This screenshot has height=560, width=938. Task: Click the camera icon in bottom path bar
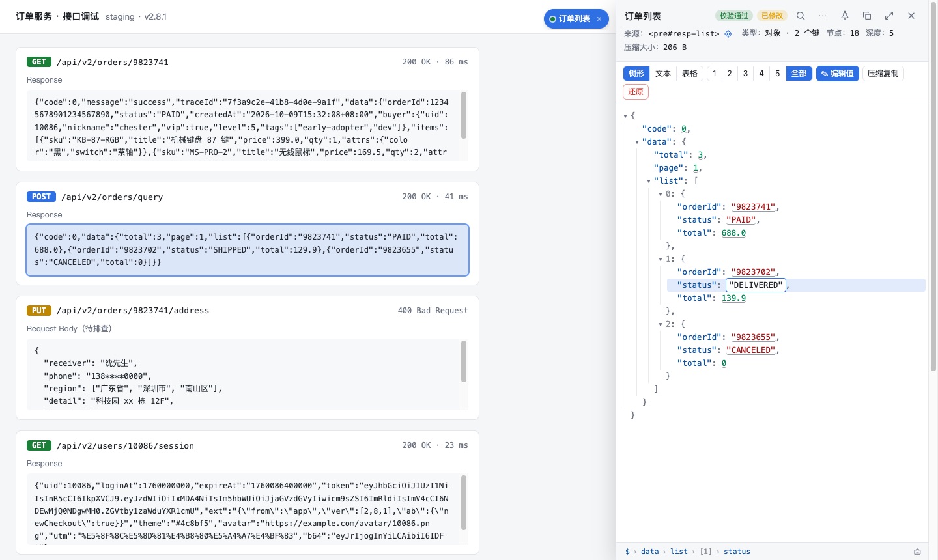(x=917, y=552)
